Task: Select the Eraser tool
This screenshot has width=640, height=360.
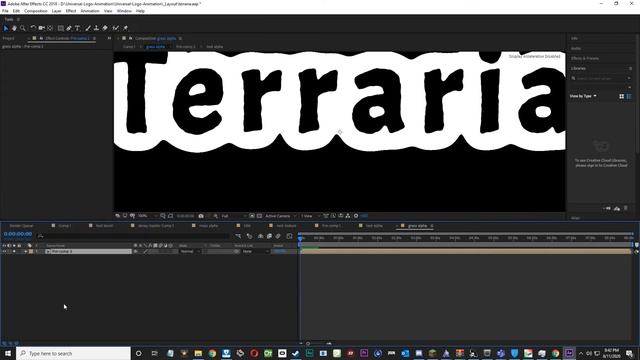Action: point(105,28)
